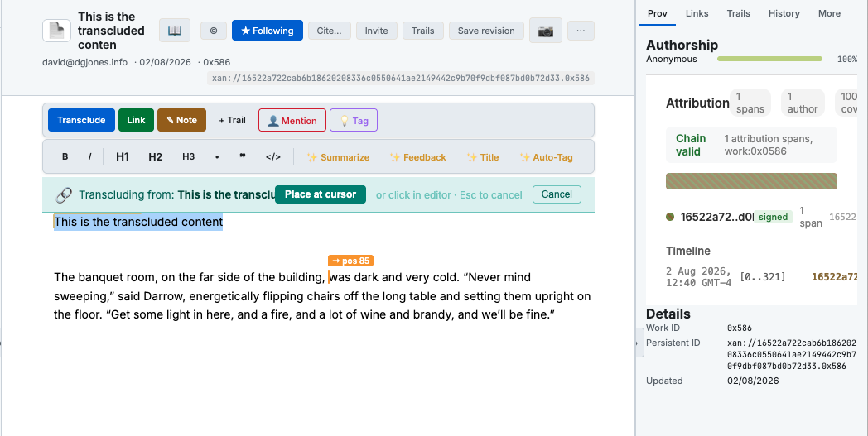Add a Note with the pencil button
Image resolution: width=868 pixels, height=436 pixels.
pyautogui.click(x=181, y=120)
